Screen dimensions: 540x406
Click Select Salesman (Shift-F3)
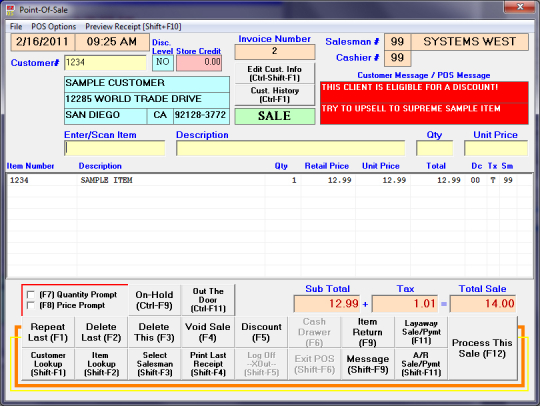154,364
